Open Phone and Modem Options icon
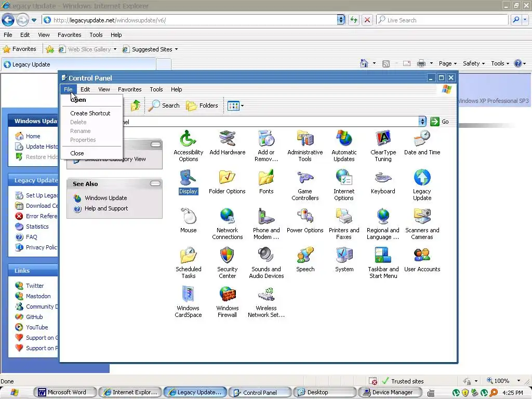This screenshot has height=399, width=532. 267,224
